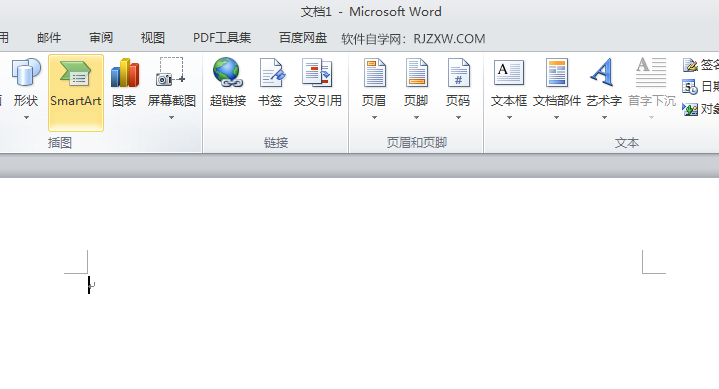
Task: Add a bookmark (书签)
Action: [x=270, y=83]
